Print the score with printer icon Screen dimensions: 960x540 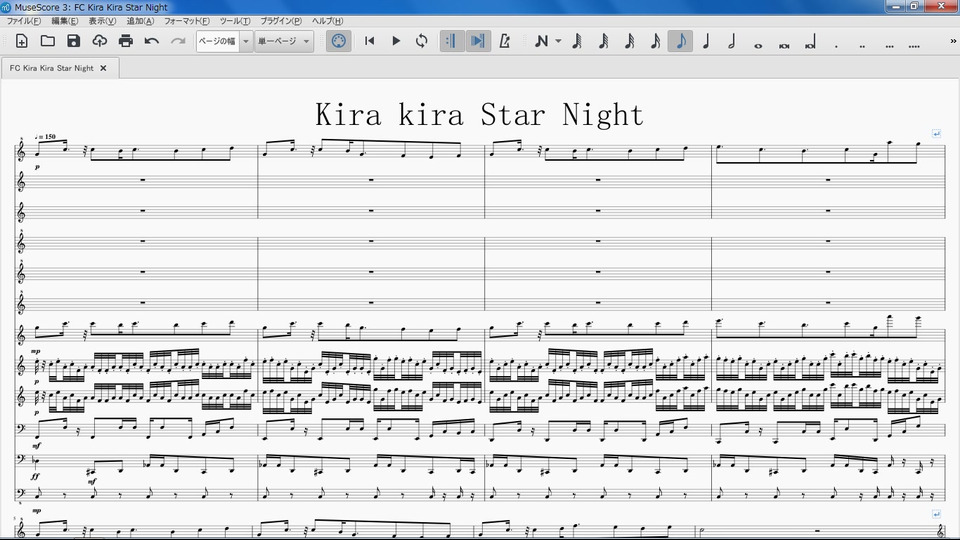pos(126,41)
